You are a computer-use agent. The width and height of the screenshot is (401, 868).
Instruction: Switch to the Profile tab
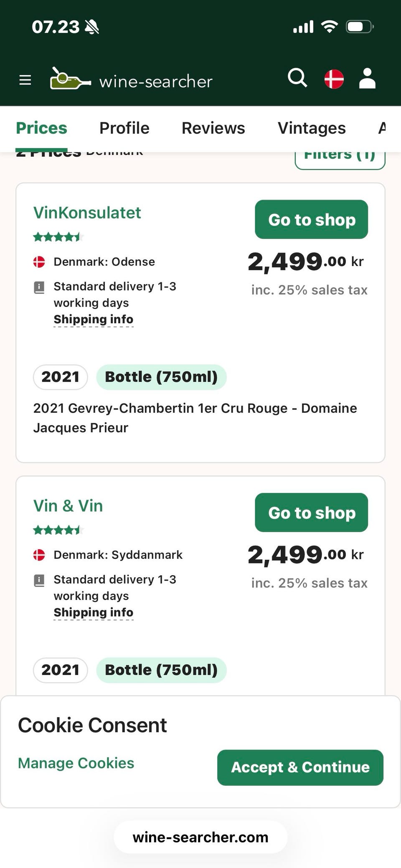pyautogui.click(x=124, y=128)
